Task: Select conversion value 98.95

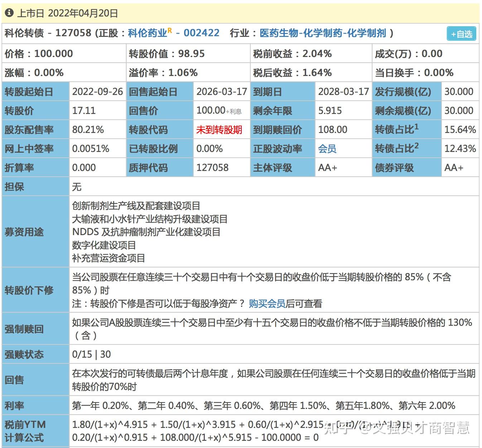Action: (191, 54)
